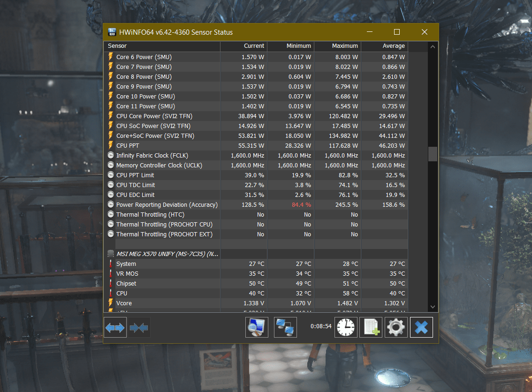The image size is (532, 392).
Task: Minimize the HWiNFO64 Sensor Status window
Action: [370, 32]
